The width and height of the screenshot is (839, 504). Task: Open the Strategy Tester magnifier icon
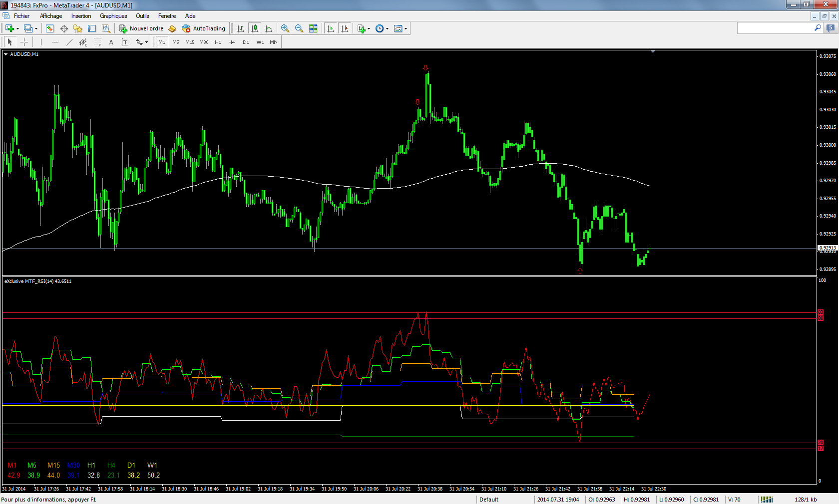coord(106,28)
